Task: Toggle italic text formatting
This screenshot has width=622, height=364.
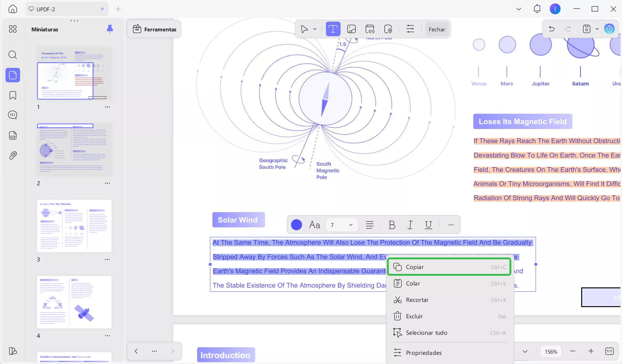Action: tap(410, 225)
